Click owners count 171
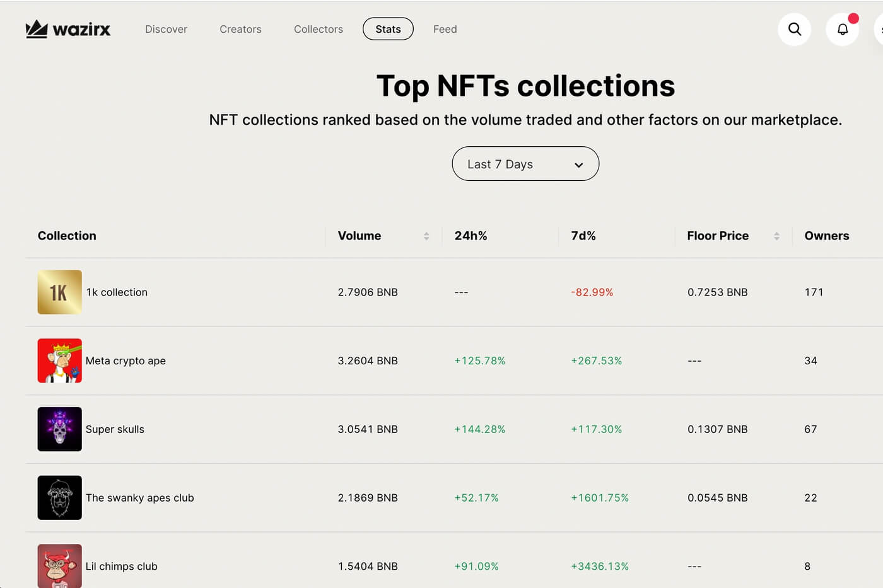The width and height of the screenshot is (883, 588). tap(814, 292)
